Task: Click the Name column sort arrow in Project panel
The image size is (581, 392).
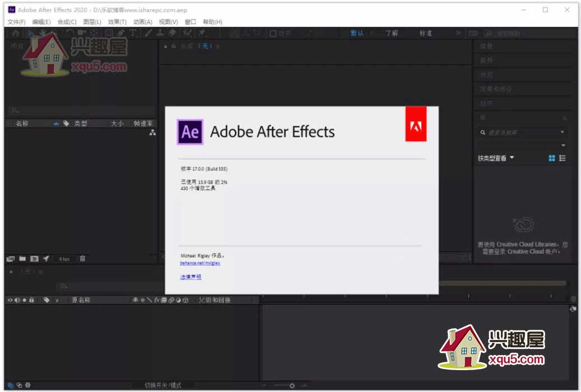Action: [56, 123]
